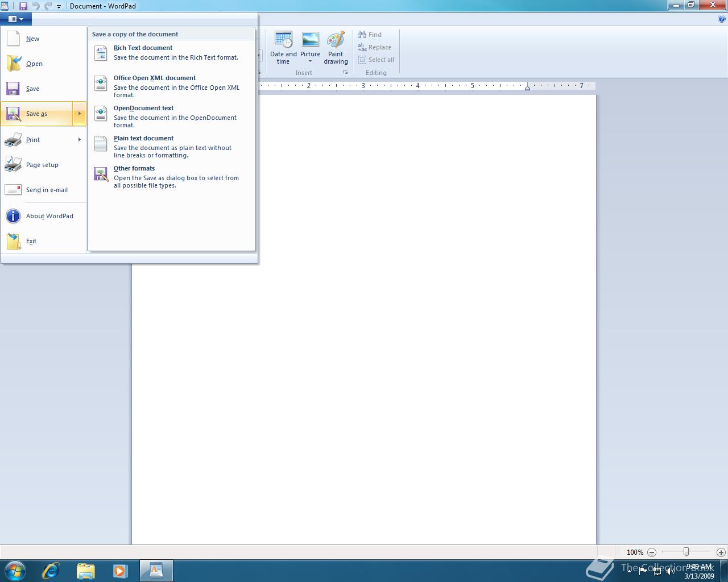728x582 pixels.
Task: Launch Internet Explorer from the taskbar
Action: [x=51, y=571]
